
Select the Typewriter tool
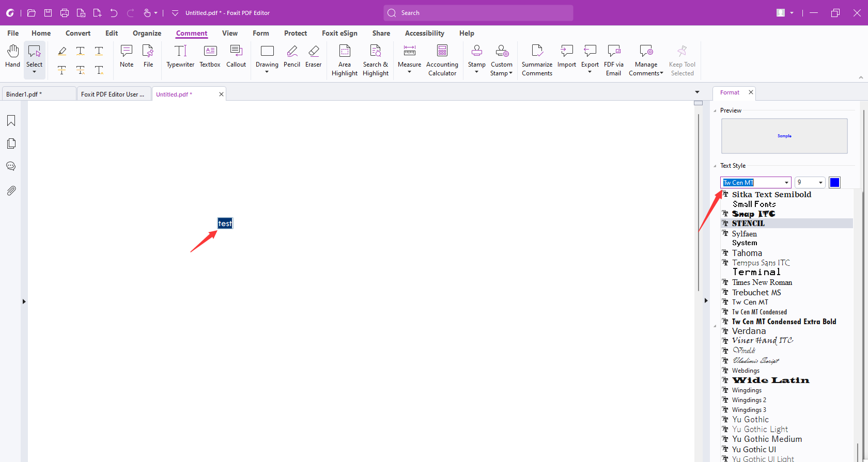[180, 56]
